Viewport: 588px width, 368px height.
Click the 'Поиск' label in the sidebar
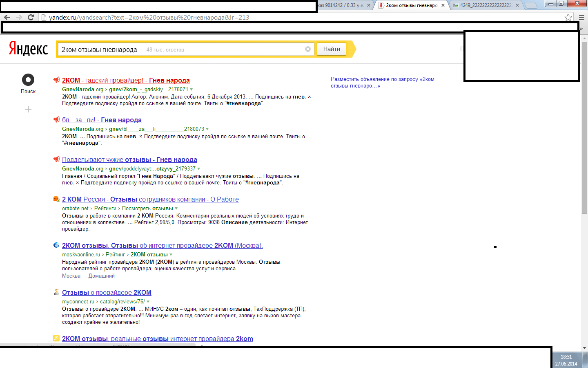[x=28, y=92]
